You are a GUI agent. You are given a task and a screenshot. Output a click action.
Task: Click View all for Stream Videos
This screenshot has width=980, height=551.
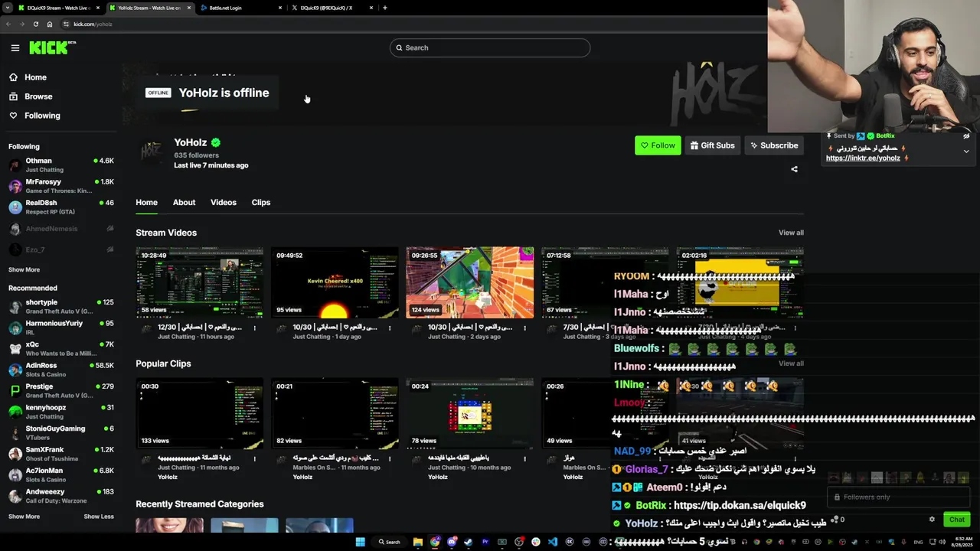[x=791, y=233]
